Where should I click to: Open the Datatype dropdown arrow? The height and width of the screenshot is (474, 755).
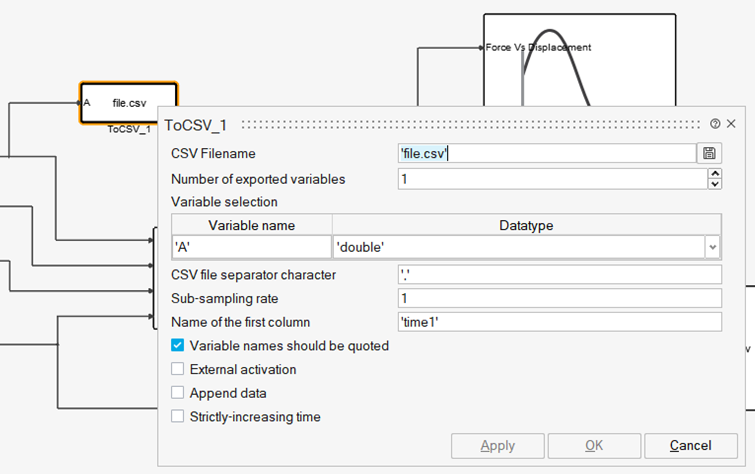click(x=712, y=246)
